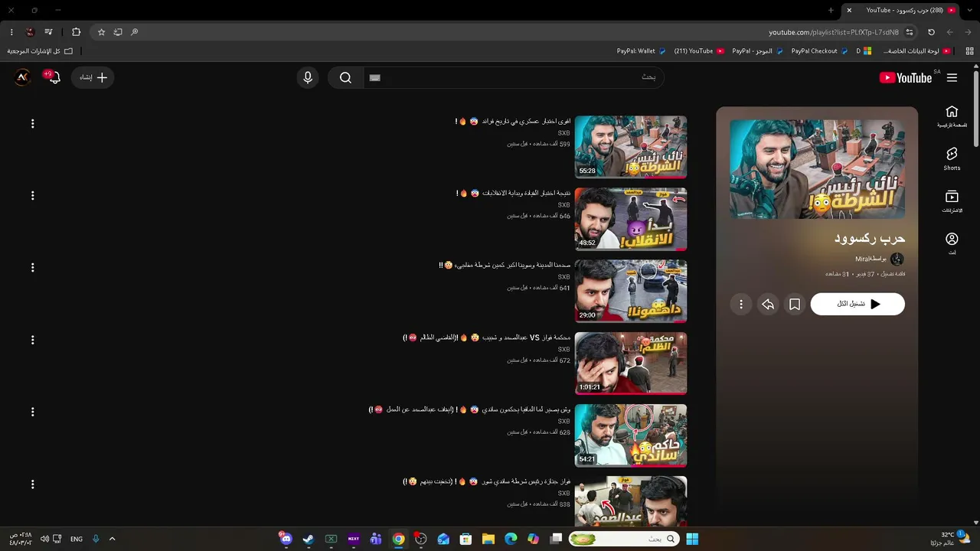
Task: Open File Explorer from the taskbar
Action: point(488,539)
